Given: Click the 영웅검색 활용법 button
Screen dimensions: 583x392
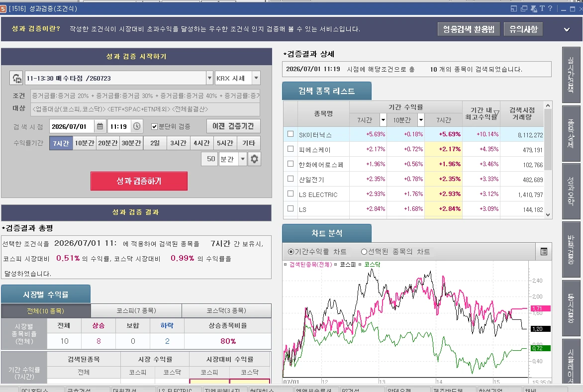Looking at the screenshot, I should pyautogui.click(x=469, y=29).
